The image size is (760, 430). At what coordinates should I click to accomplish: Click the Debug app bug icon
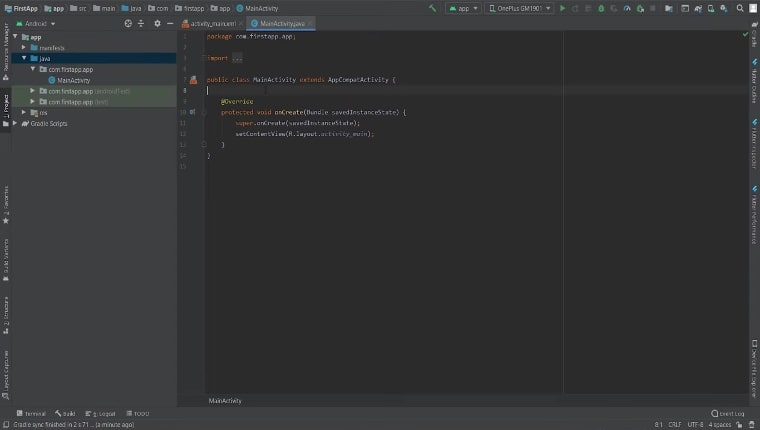tap(601, 8)
